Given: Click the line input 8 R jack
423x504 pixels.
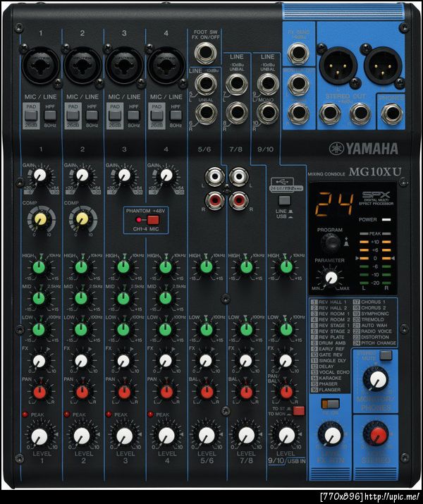Looking at the screenshot, I should click(237, 113).
